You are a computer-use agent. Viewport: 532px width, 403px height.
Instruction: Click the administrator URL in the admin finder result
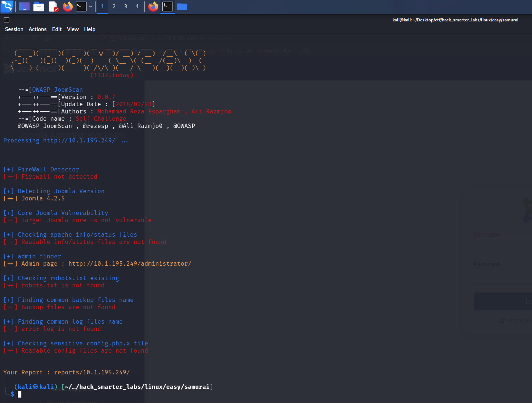click(x=130, y=264)
